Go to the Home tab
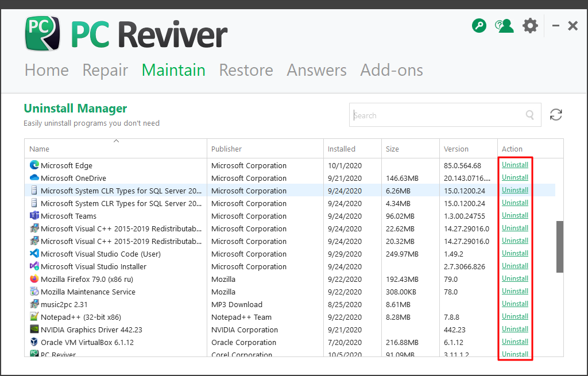 [47, 70]
